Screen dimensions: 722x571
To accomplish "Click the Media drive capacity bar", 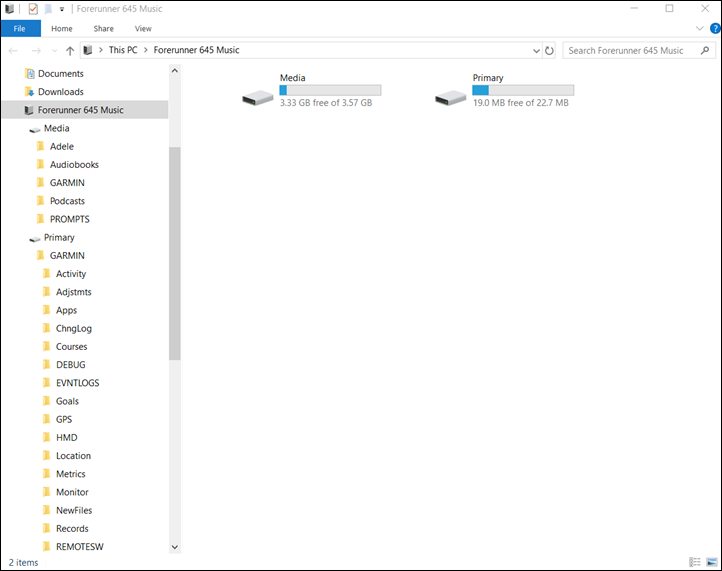I will [330, 90].
